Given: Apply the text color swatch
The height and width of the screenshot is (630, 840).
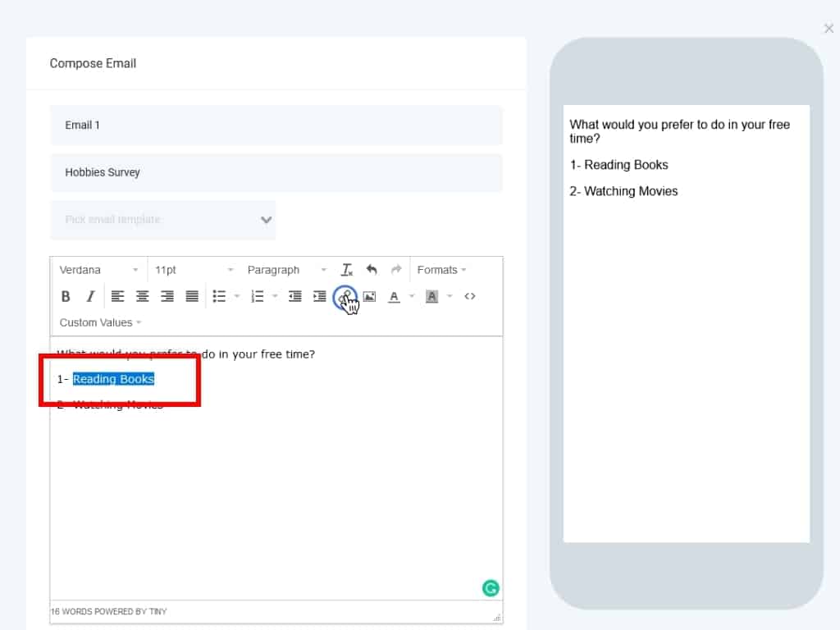Looking at the screenshot, I should (x=394, y=297).
